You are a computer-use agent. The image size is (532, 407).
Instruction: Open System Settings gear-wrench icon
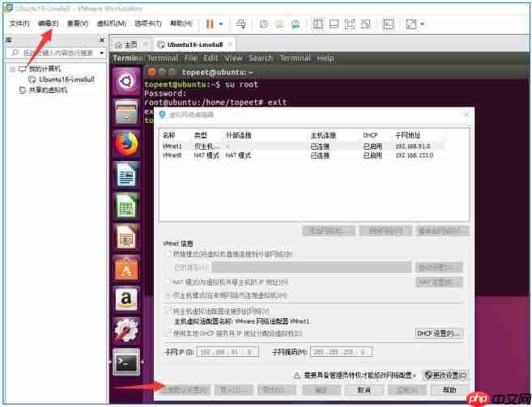126,330
